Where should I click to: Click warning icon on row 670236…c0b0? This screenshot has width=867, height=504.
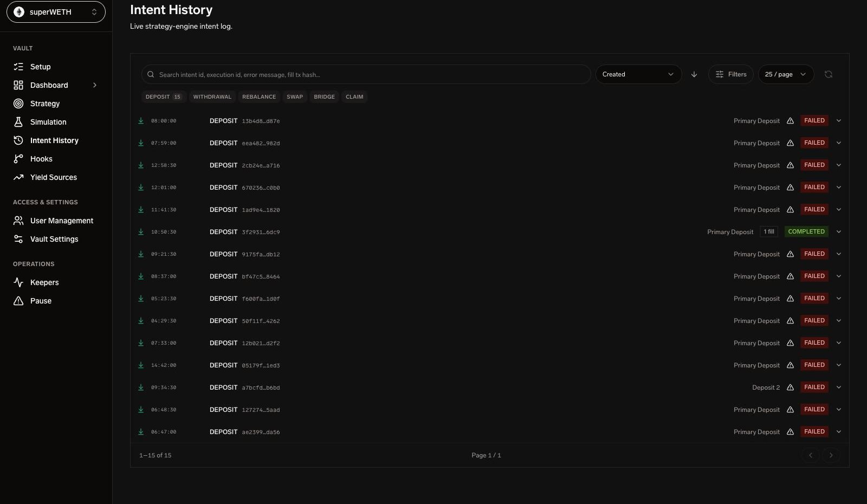791,188
